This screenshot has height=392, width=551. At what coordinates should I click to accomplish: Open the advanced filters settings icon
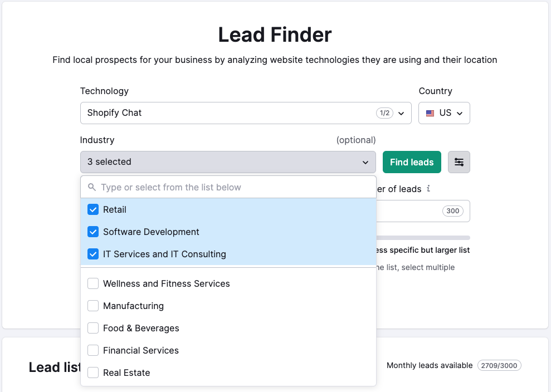pyautogui.click(x=459, y=162)
